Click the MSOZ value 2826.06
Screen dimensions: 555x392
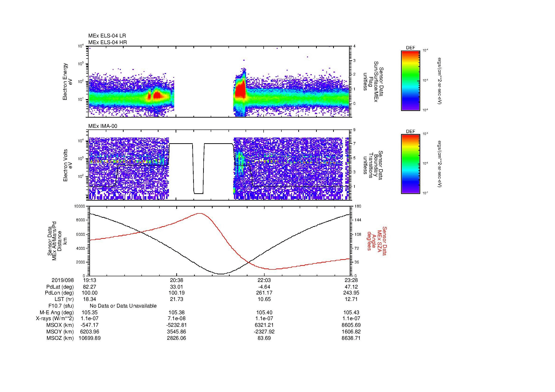pyautogui.click(x=177, y=338)
